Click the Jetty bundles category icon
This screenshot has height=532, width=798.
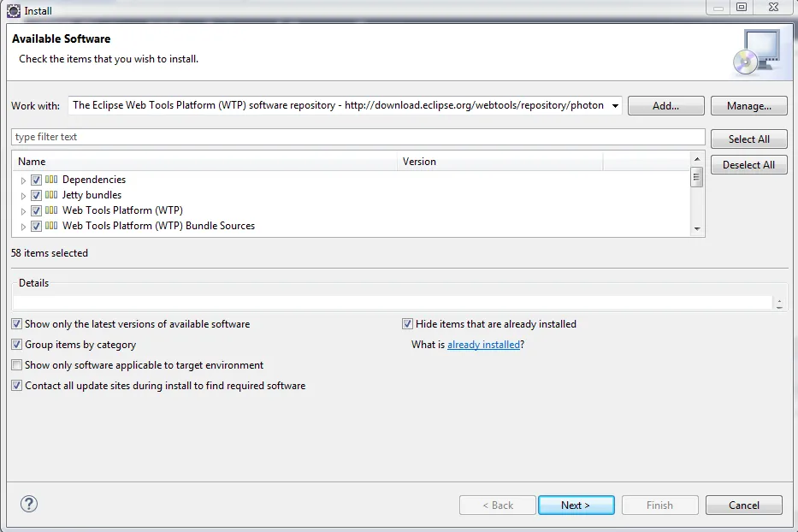tap(51, 194)
